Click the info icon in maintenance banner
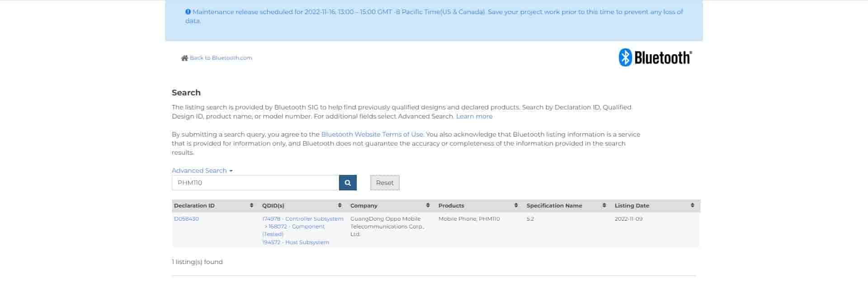This screenshot has height=293, width=868. 188,12
